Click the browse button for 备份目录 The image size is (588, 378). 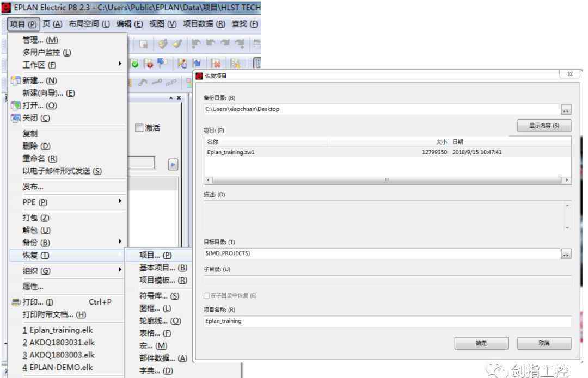566,110
